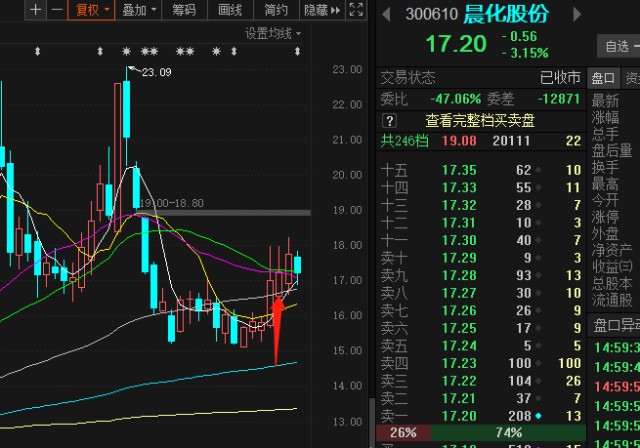Click the 筹码 toolbar button
Image resolution: width=640 pixels, height=448 pixels.
[x=184, y=9]
